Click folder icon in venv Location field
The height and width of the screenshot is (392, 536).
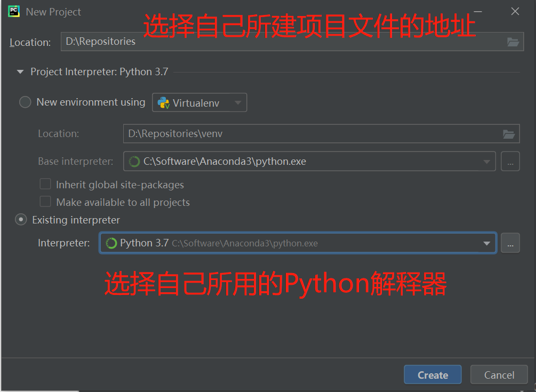click(509, 134)
